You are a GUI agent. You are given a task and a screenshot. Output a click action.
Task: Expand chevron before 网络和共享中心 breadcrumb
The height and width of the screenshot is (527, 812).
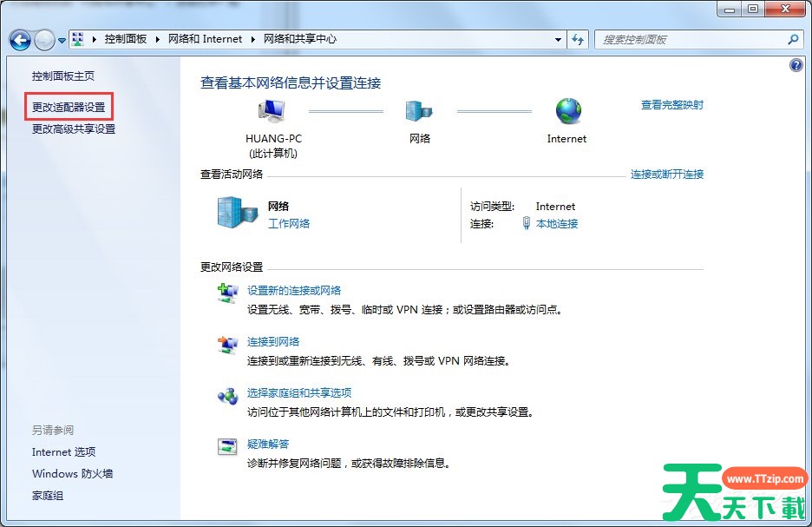(252, 39)
